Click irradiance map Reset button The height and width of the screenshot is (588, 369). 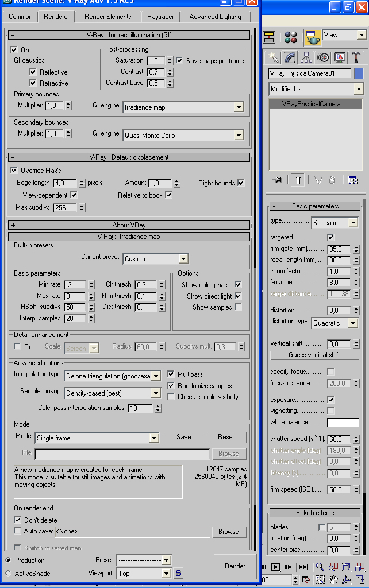pyautogui.click(x=226, y=437)
